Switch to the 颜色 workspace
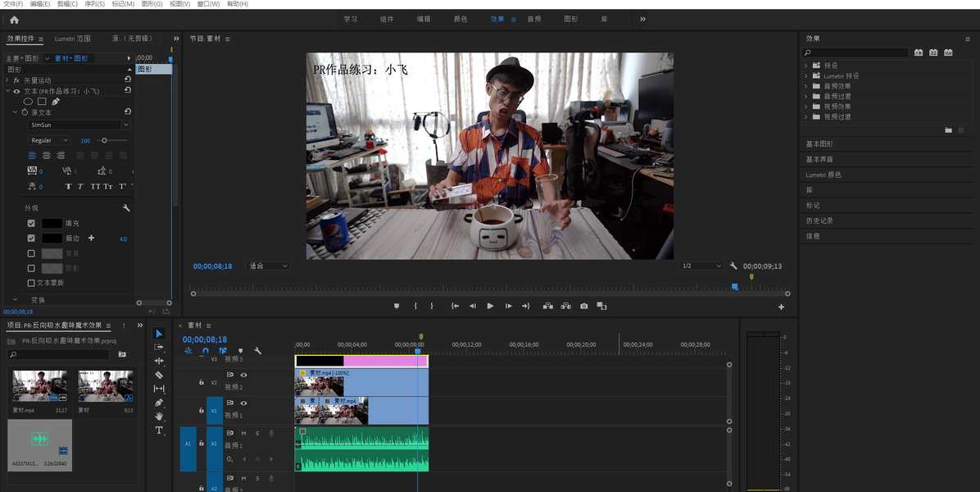Viewport: 980px width, 492px height. 461,20
